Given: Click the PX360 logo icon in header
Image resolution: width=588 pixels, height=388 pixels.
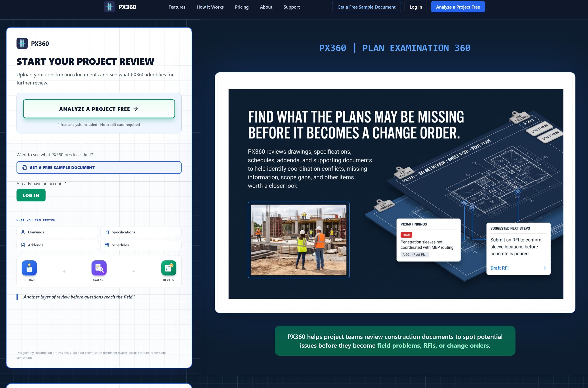Looking at the screenshot, I should coord(109,7).
